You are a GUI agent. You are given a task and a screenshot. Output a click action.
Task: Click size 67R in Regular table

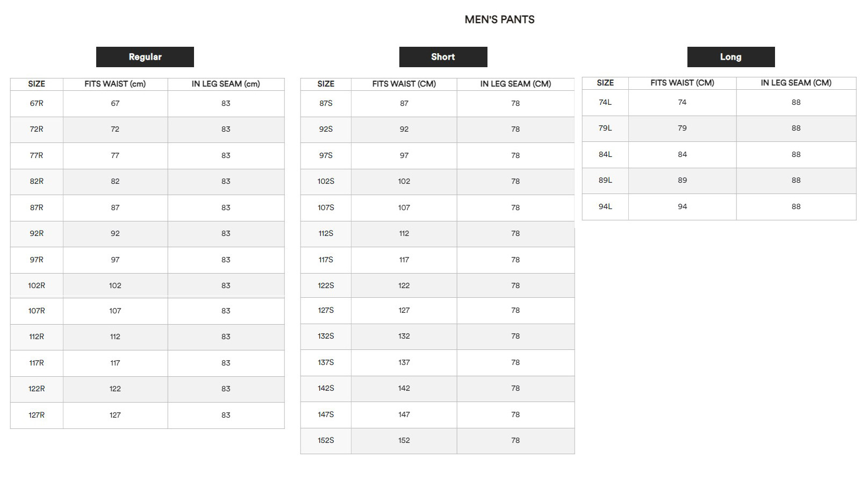(37, 103)
